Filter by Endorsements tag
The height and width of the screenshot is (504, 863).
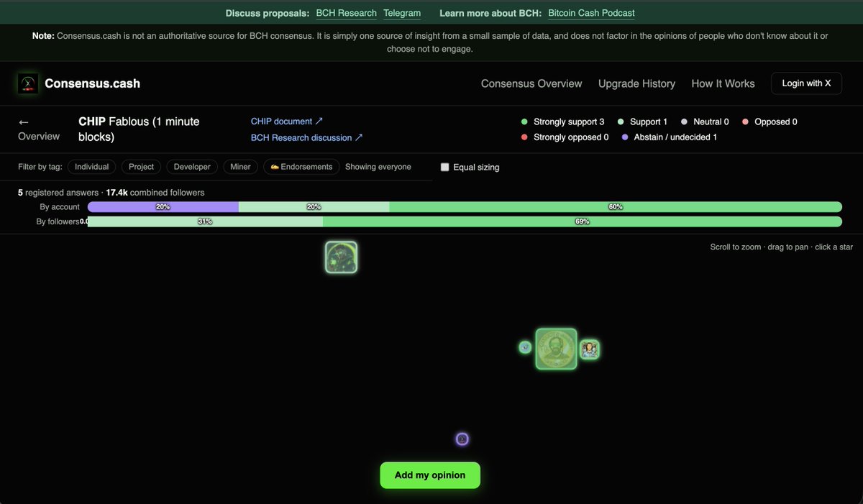click(x=301, y=167)
